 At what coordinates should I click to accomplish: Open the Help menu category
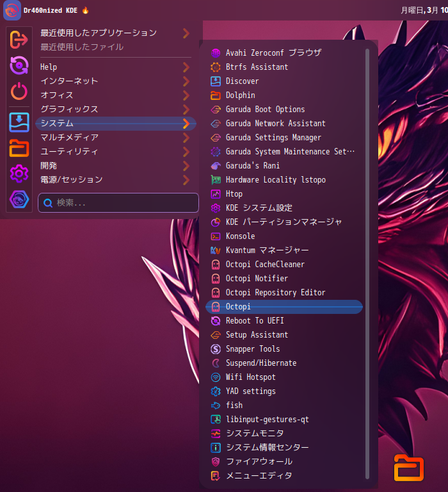point(116,67)
